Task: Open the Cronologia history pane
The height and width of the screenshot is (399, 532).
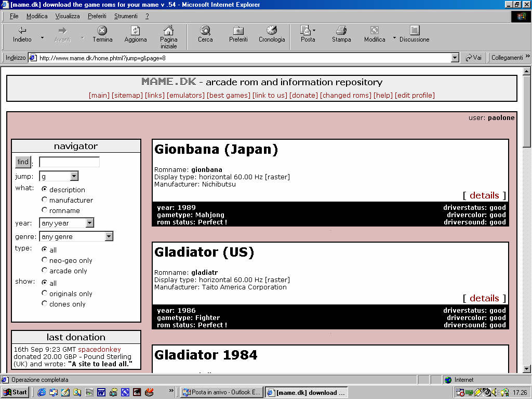Action: pos(271,34)
